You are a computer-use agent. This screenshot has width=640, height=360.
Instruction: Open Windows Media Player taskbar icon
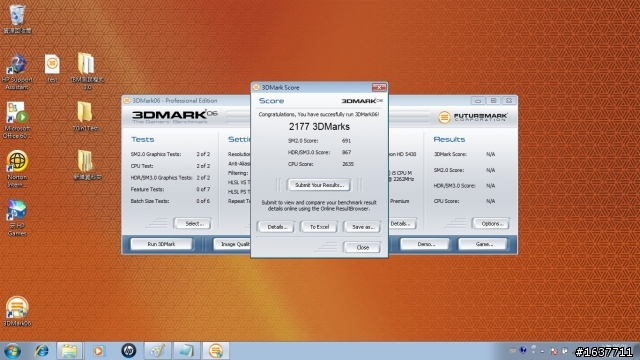click(x=98, y=351)
